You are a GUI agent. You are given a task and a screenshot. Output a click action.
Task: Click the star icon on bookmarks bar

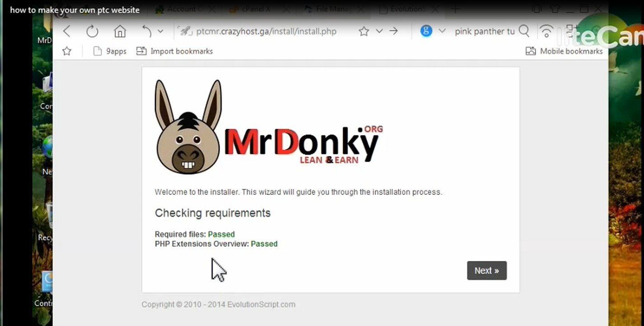(67, 51)
